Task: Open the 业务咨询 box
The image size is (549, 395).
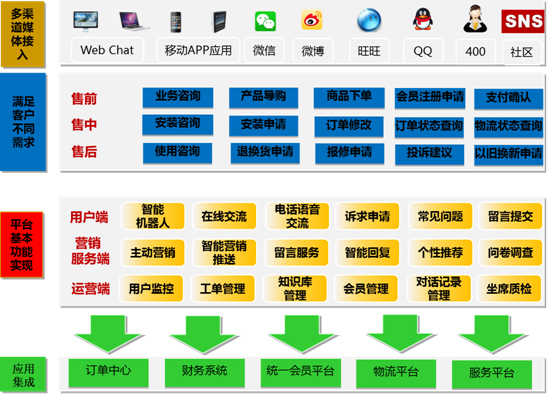Action: (178, 97)
